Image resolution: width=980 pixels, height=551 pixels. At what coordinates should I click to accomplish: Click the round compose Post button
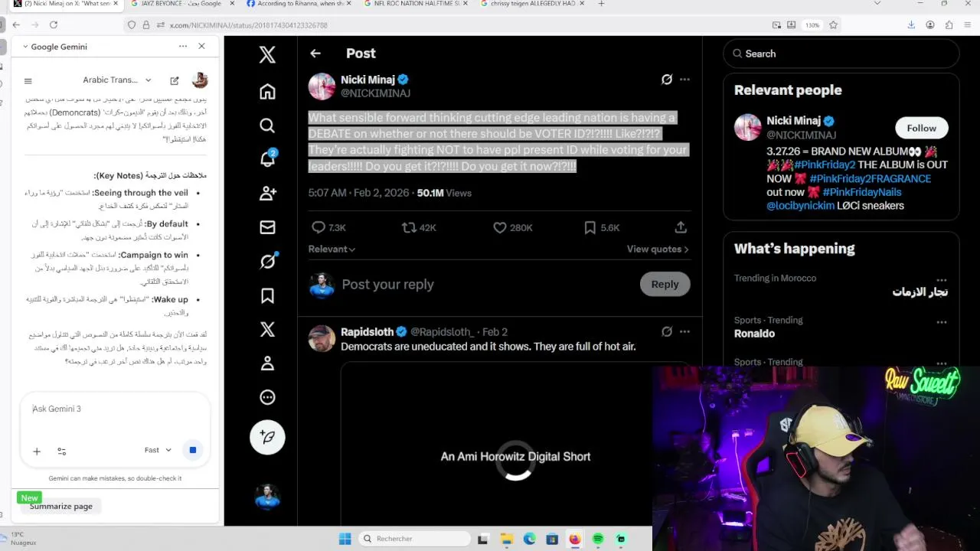click(267, 437)
